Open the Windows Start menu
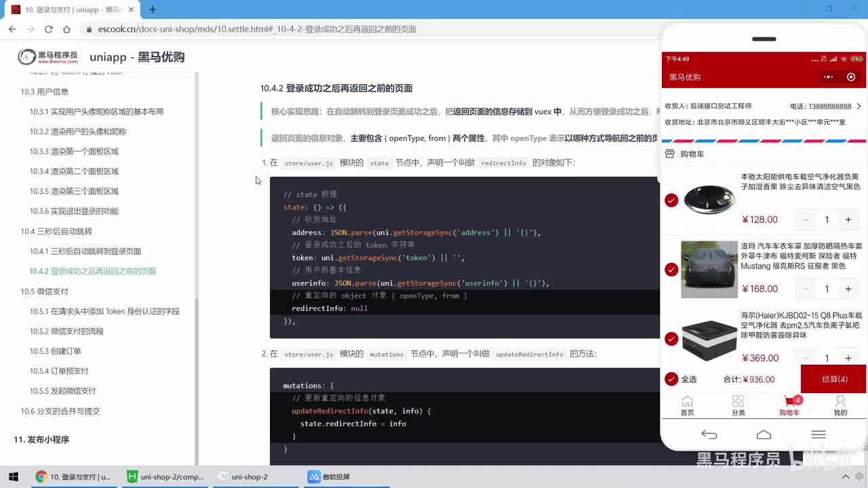Viewport: 868px width, 488px height. pos(13,476)
